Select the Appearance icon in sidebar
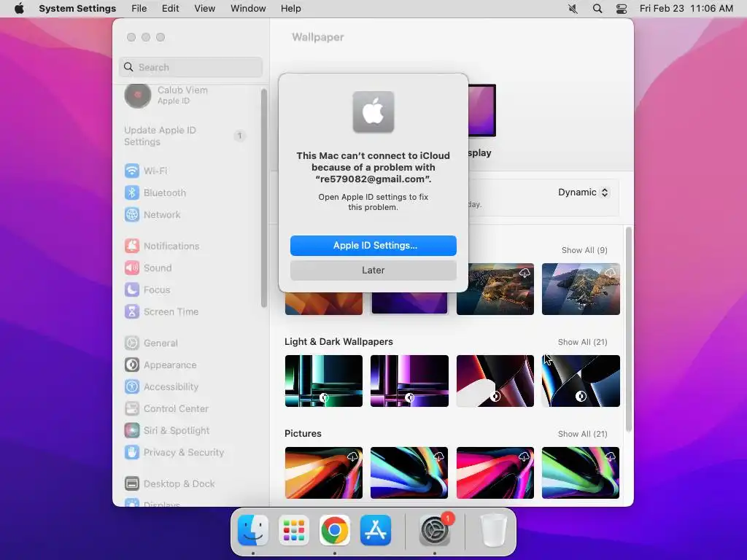The image size is (747, 560). 132,365
